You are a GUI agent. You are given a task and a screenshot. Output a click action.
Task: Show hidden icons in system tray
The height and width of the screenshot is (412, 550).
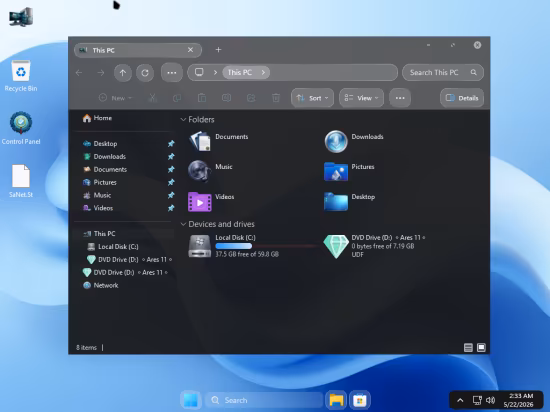(460, 400)
